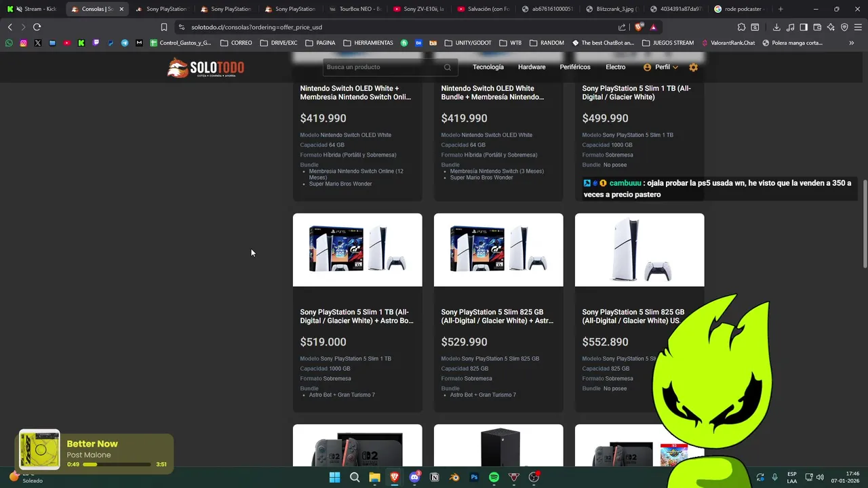The width and height of the screenshot is (868, 488).
Task: Open the HERRAMIENTAS bookmark folder
Action: pyautogui.click(x=368, y=43)
